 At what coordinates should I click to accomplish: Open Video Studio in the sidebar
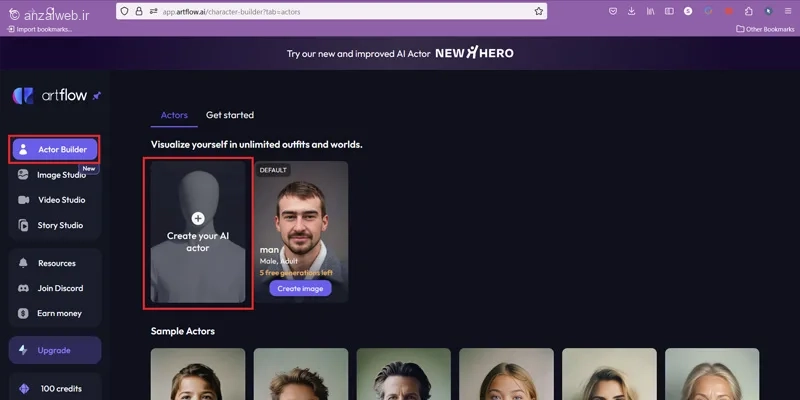pyautogui.click(x=55, y=200)
